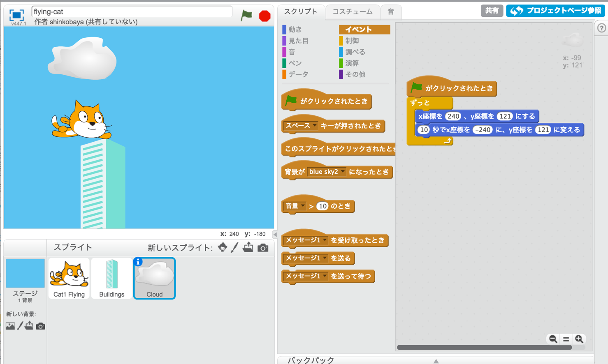The width and height of the screenshot is (608, 364).
Task: Select the その他 block category
Action: coord(355,74)
